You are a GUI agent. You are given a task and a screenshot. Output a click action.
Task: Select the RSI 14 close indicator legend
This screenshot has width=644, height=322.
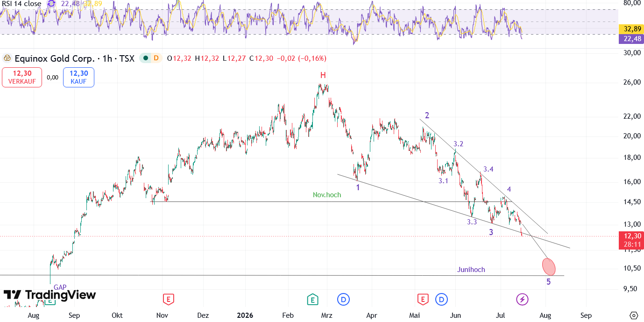point(21,4)
